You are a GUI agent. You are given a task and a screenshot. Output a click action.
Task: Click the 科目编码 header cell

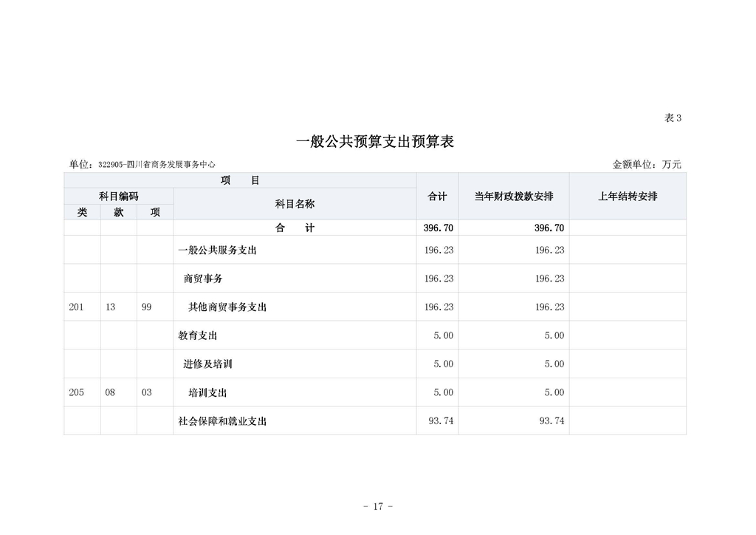click(120, 196)
